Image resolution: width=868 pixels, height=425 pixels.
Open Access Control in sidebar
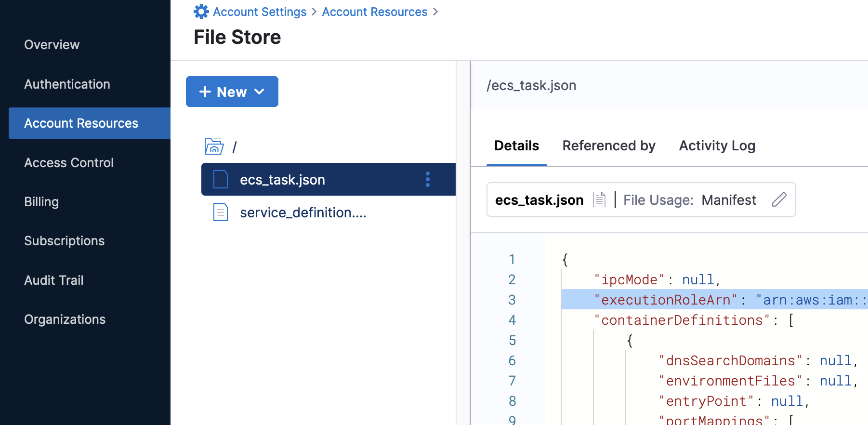click(x=69, y=163)
